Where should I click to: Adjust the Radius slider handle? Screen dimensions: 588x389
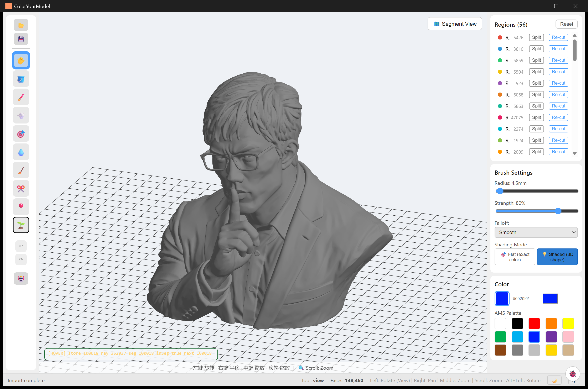(x=500, y=191)
